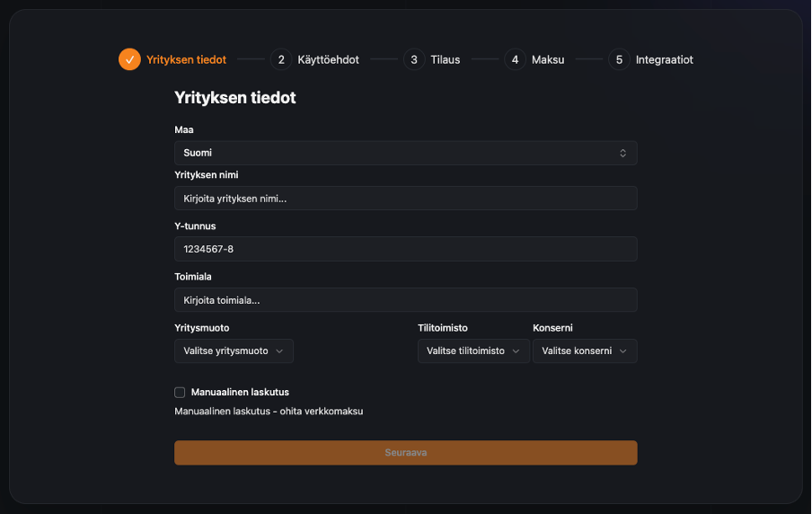Screen dimensions: 812x514
Task: Click the Yrityksen tiedot step label
Action: pos(186,59)
